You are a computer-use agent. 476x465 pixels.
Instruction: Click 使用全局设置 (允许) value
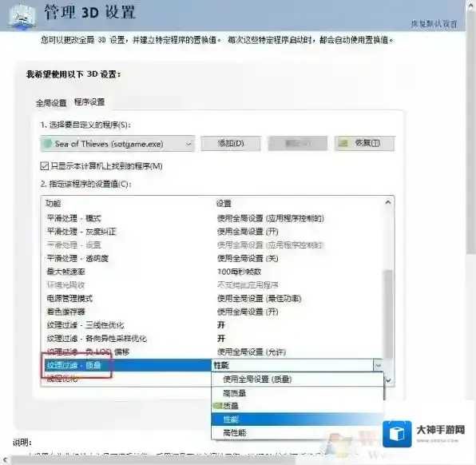pos(252,352)
